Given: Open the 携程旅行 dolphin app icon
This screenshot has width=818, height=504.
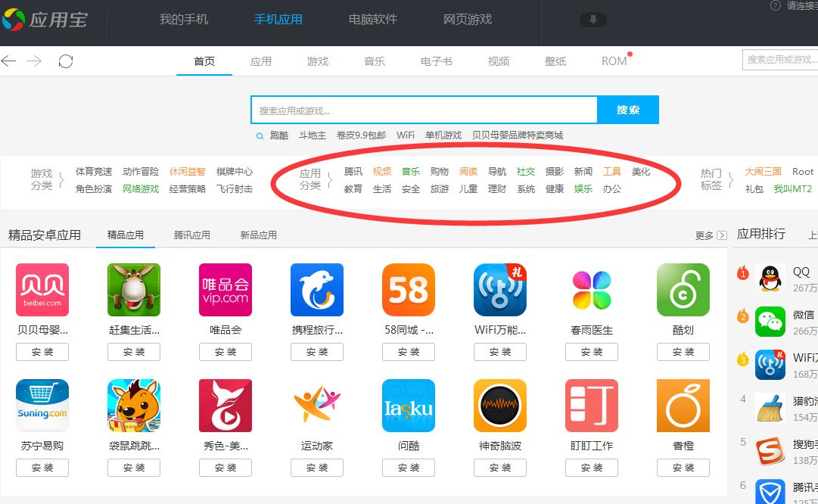Looking at the screenshot, I should pos(317,290).
